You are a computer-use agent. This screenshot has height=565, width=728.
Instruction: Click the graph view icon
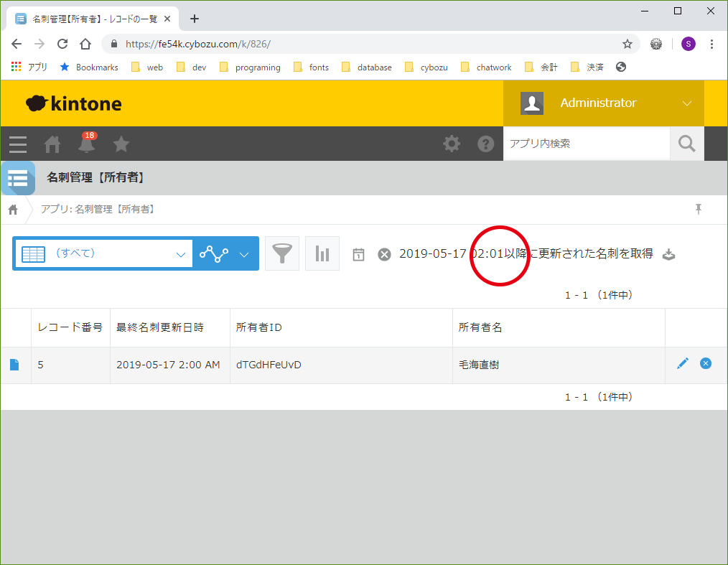tap(213, 254)
